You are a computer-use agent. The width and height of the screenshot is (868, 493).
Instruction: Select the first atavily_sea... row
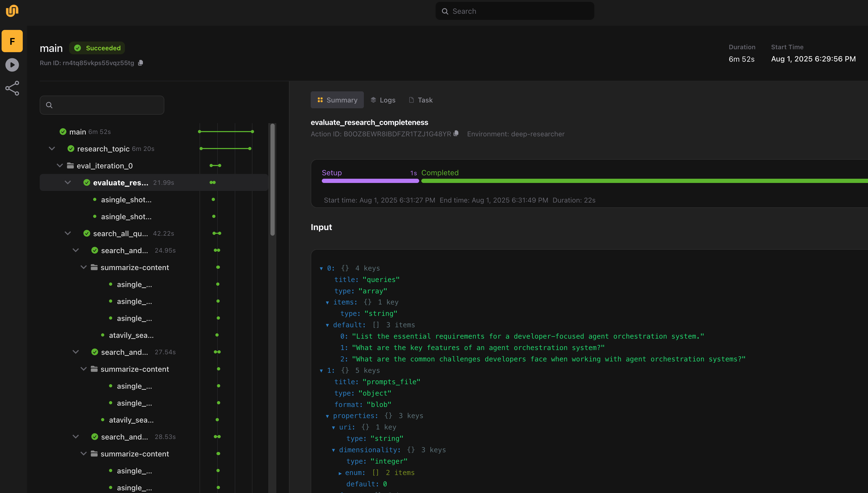point(154,335)
